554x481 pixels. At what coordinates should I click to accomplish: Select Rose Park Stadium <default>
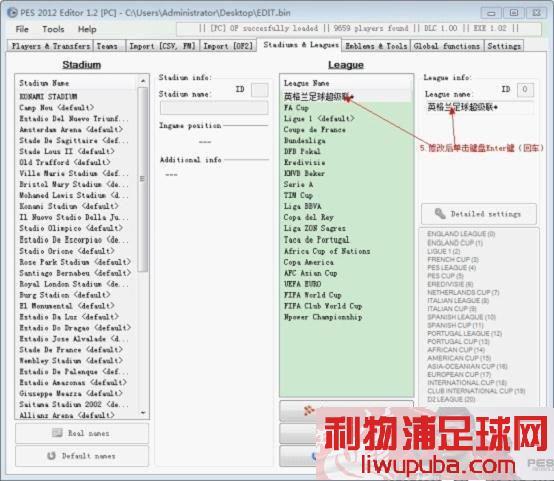(x=77, y=262)
